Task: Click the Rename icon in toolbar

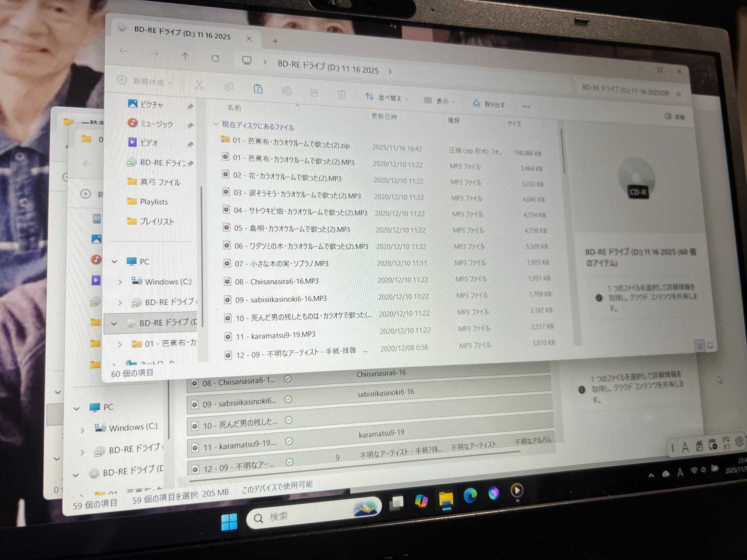Action: pyautogui.click(x=286, y=91)
